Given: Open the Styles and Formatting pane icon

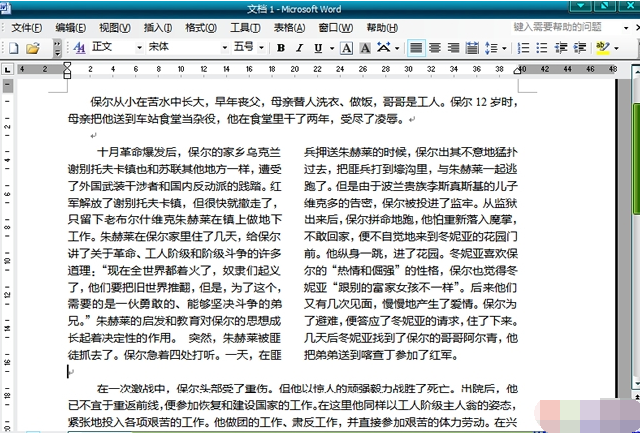Looking at the screenshot, I should point(79,47).
